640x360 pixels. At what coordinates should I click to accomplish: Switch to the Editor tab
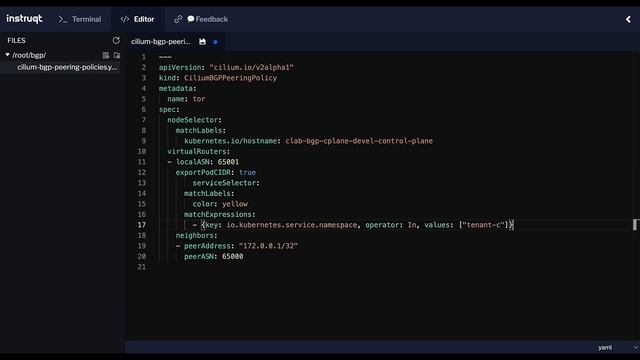tap(138, 19)
